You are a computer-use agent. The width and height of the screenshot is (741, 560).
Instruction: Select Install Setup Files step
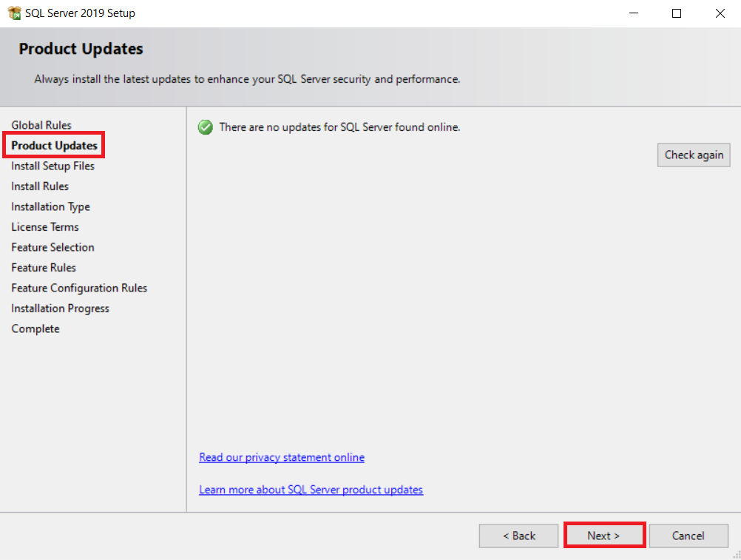point(53,166)
